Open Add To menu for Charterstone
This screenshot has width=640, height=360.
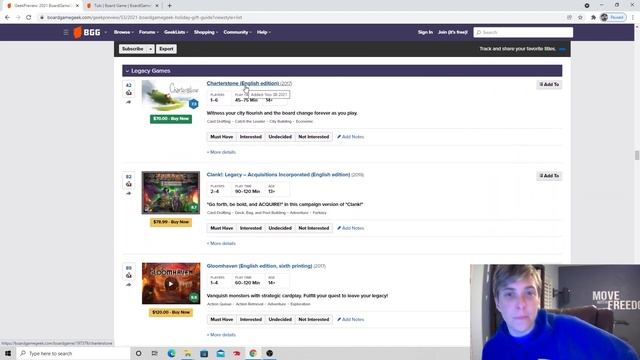549,84
